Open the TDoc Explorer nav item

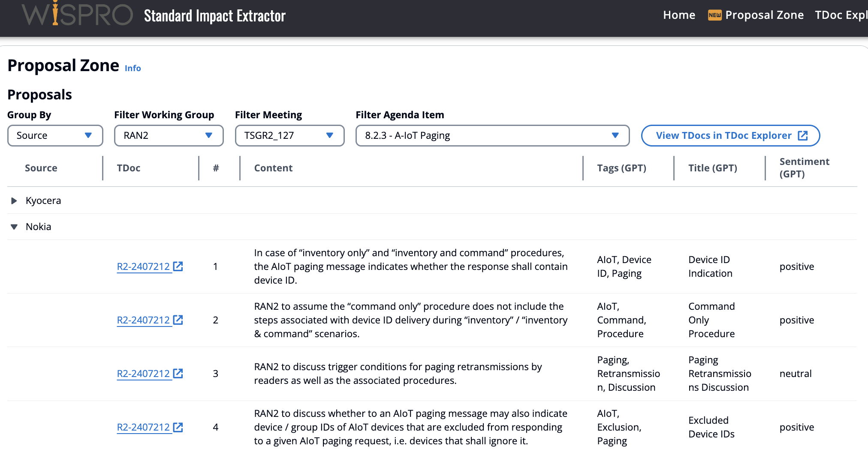[841, 15]
